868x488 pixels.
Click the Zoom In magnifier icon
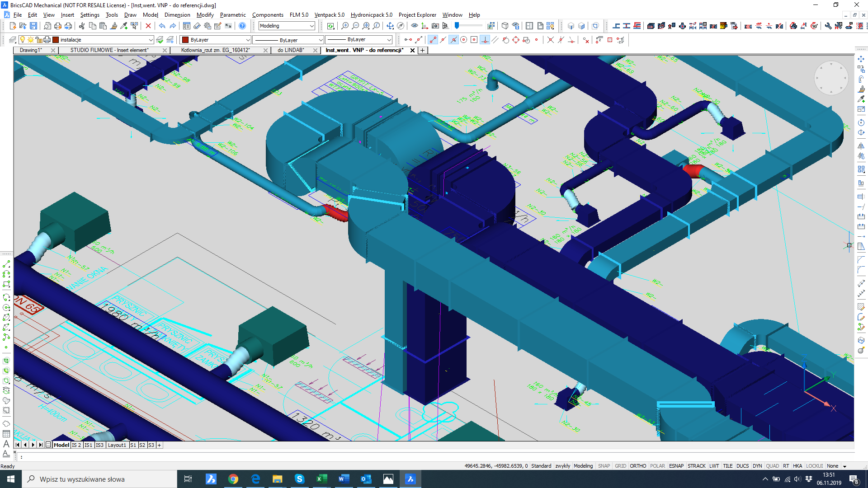(345, 26)
